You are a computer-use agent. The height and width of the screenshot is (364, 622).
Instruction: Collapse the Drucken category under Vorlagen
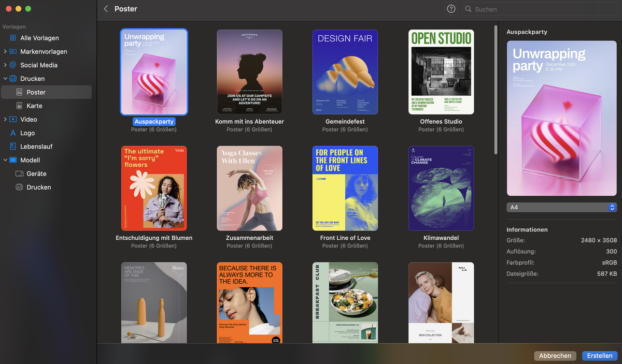pos(5,79)
